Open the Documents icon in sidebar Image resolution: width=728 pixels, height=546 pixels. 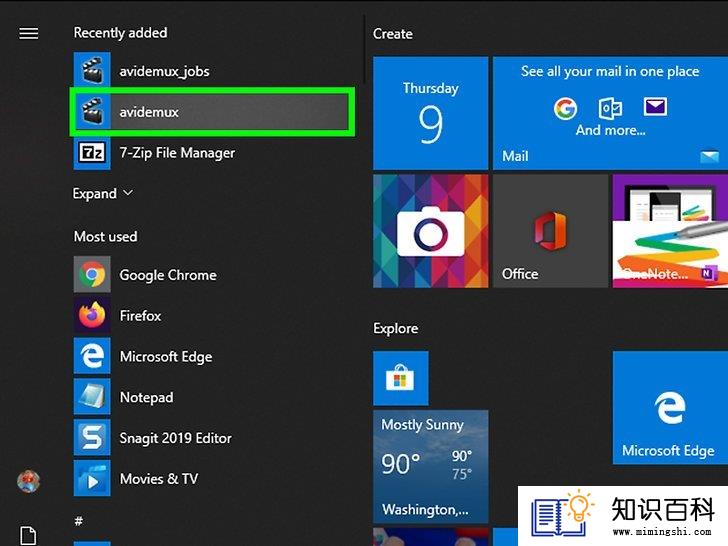coord(28,535)
